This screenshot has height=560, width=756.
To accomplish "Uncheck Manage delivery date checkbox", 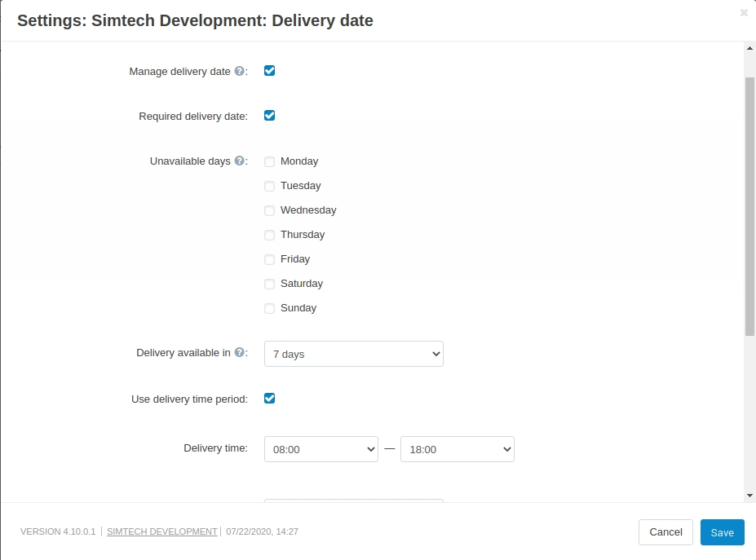I will (x=269, y=71).
